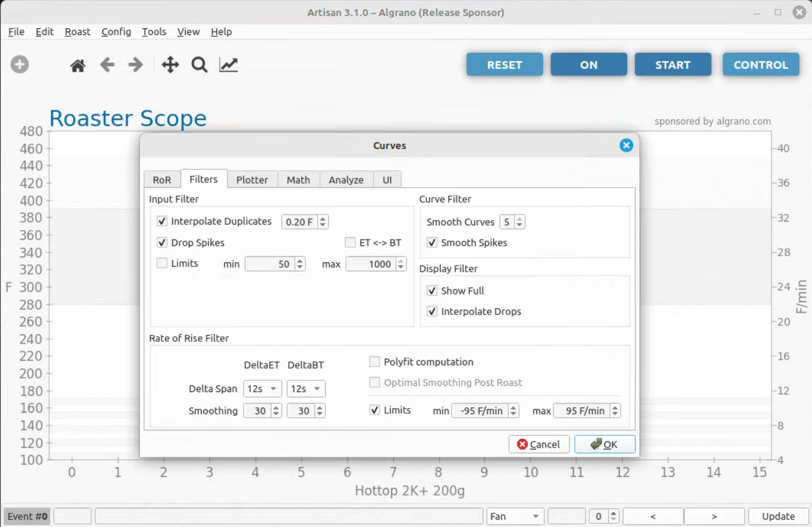The height and width of the screenshot is (527, 812).
Task: Click the Input Filter max value field
Action: [370, 264]
